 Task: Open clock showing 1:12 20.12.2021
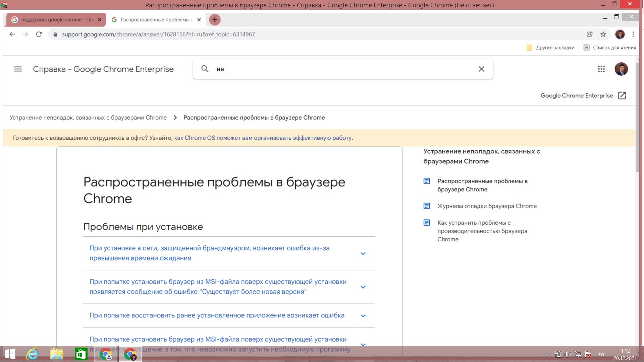point(625,355)
